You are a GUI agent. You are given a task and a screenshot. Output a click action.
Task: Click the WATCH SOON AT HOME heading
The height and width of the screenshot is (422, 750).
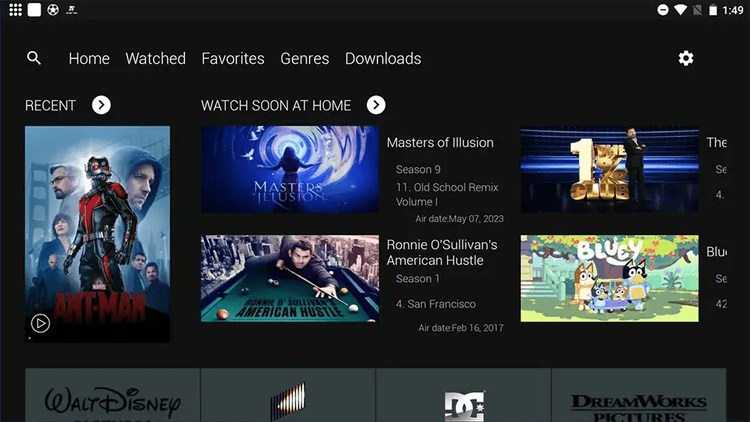[276, 105]
